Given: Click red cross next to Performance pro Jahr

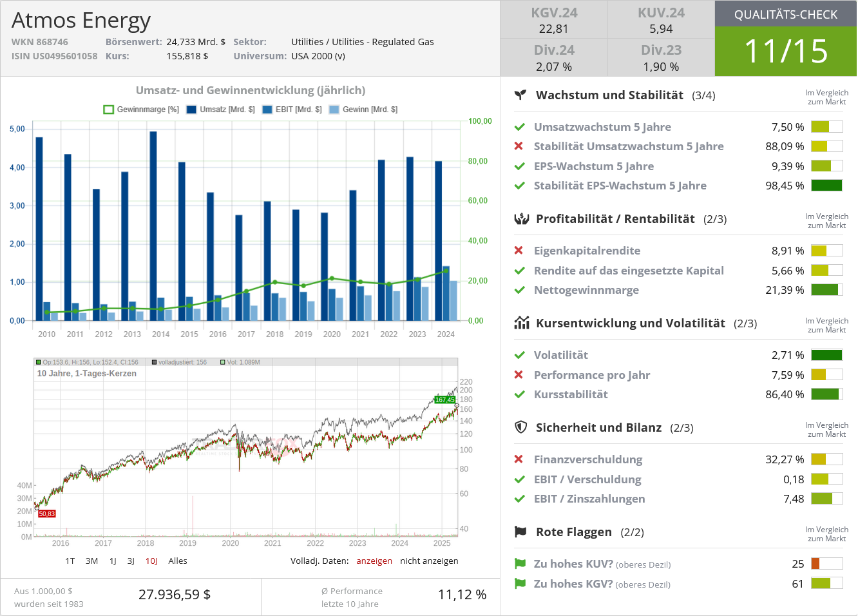Looking at the screenshot, I should pos(519,375).
